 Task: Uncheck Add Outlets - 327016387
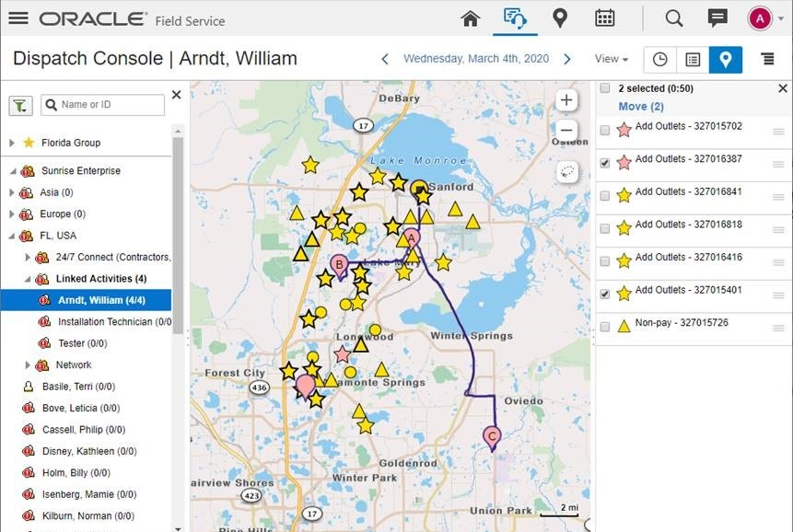pos(605,163)
